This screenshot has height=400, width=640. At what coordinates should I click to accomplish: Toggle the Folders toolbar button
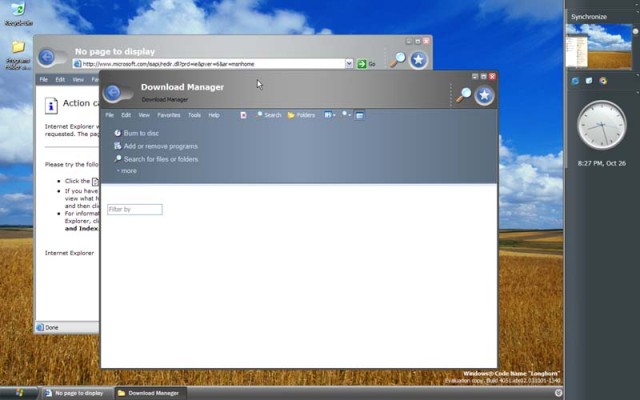(x=301, y=115)
